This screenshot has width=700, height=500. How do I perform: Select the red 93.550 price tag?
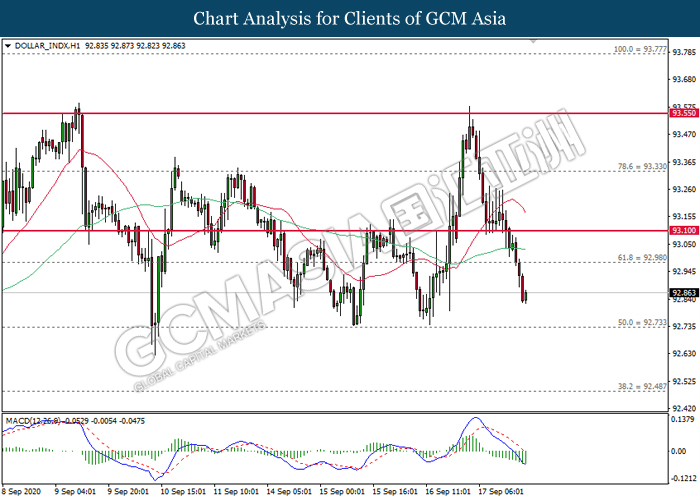click(684, 113)
